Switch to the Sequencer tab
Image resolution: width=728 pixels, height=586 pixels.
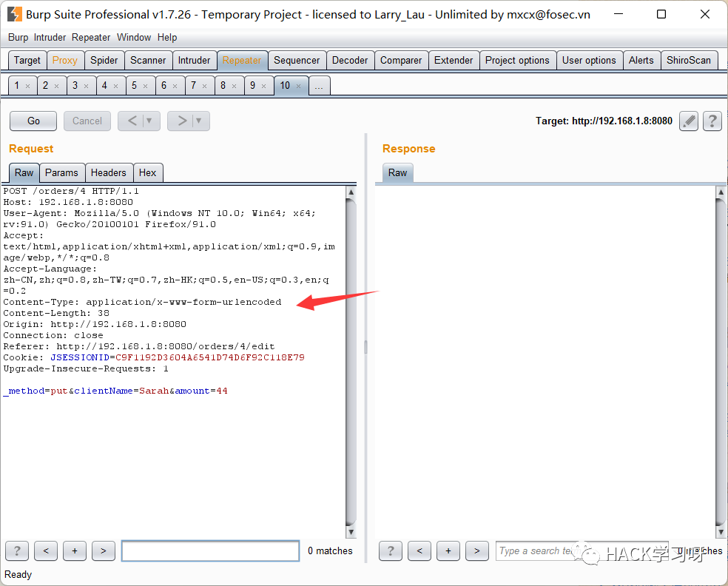(x=297, y=61)
